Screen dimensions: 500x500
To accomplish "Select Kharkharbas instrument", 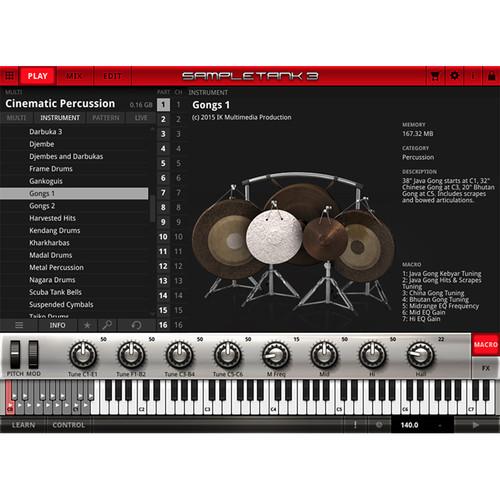I will 74,243.
